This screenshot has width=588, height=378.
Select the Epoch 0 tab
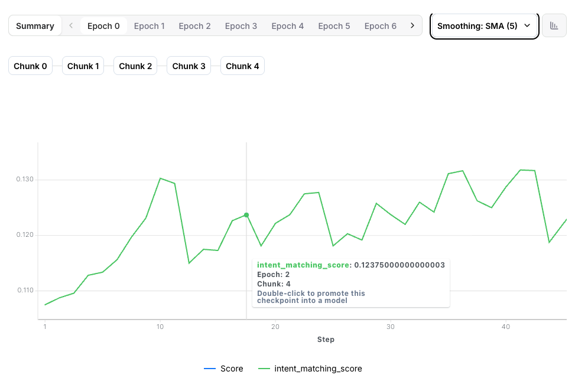103,25
